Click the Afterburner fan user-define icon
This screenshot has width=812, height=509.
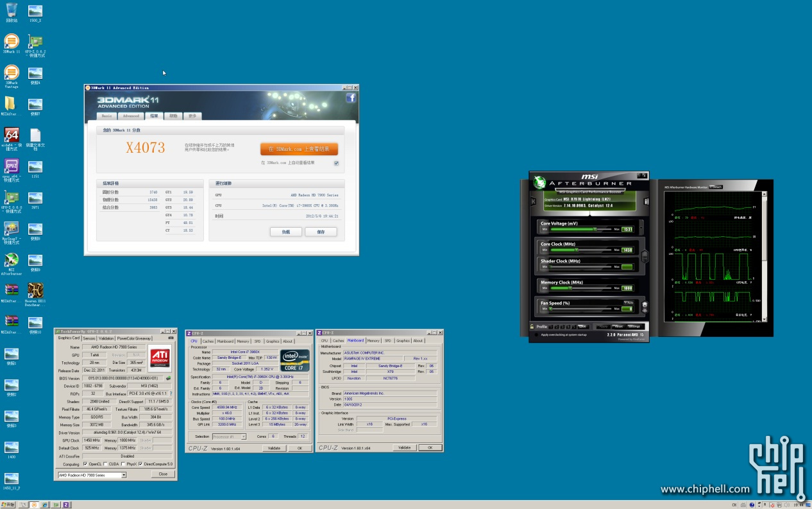(643, 306)
